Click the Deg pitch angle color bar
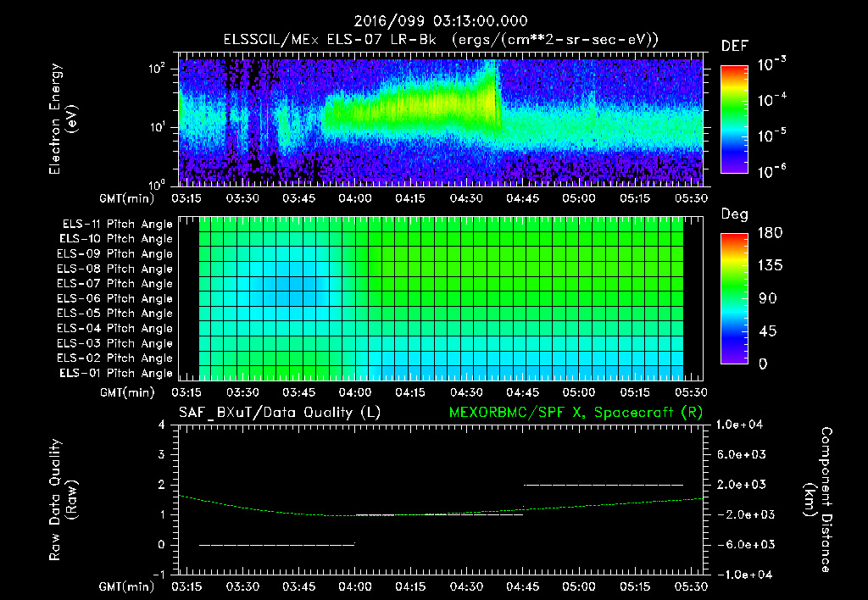The height and width of the screenshot is (600, 868). [x=734, y=299]
